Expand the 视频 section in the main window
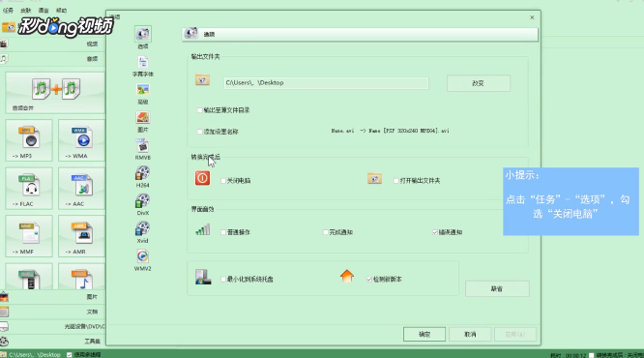This screenshot has height=358, width=644. (x=52, y=44)
